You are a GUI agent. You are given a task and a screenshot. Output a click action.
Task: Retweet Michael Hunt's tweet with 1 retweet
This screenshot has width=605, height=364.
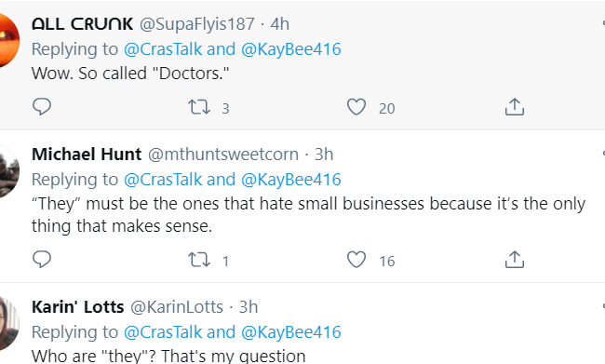(199, 260)
